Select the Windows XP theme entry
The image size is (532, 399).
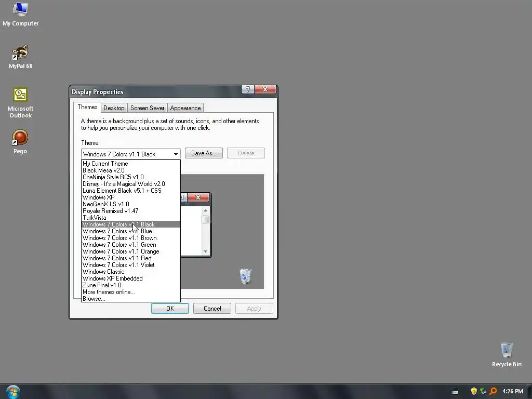(131, 197)
